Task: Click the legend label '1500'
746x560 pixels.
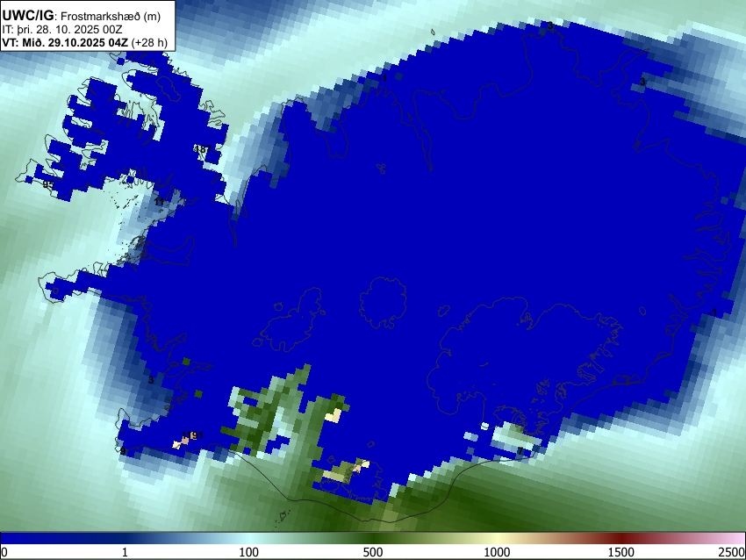Action: (x=621, y=552)
